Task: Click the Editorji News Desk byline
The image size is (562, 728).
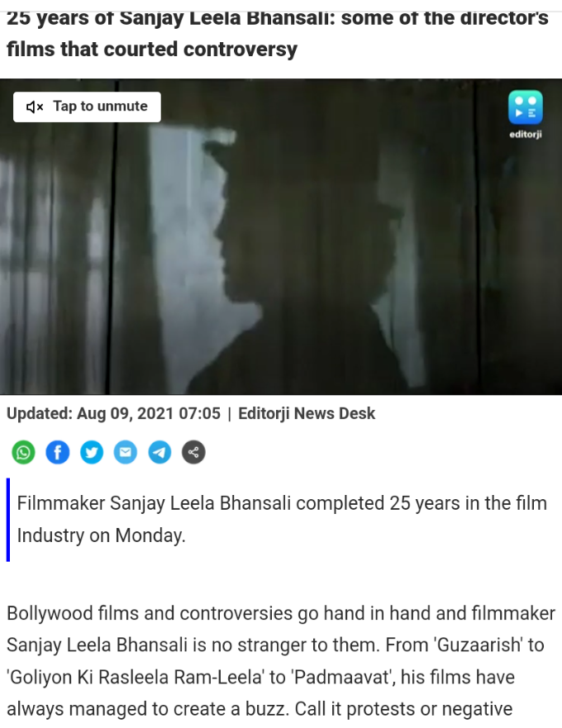Action: pos(307,413)
